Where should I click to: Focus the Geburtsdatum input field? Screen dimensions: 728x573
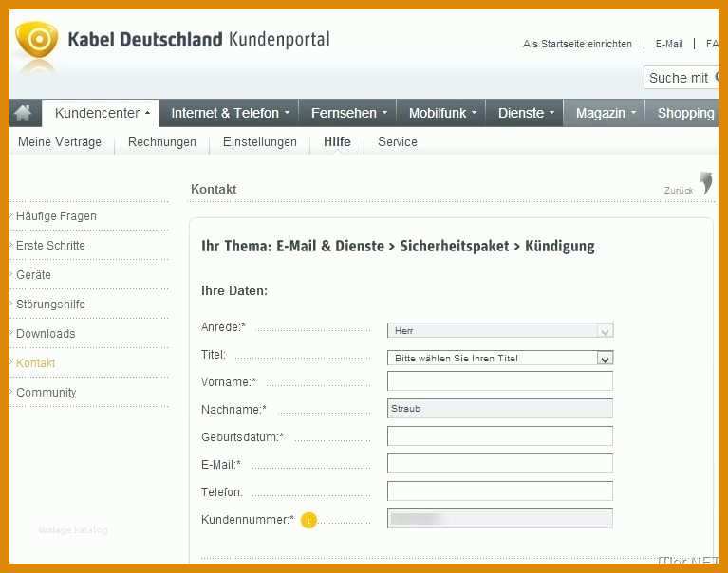[x=500, y=436]
